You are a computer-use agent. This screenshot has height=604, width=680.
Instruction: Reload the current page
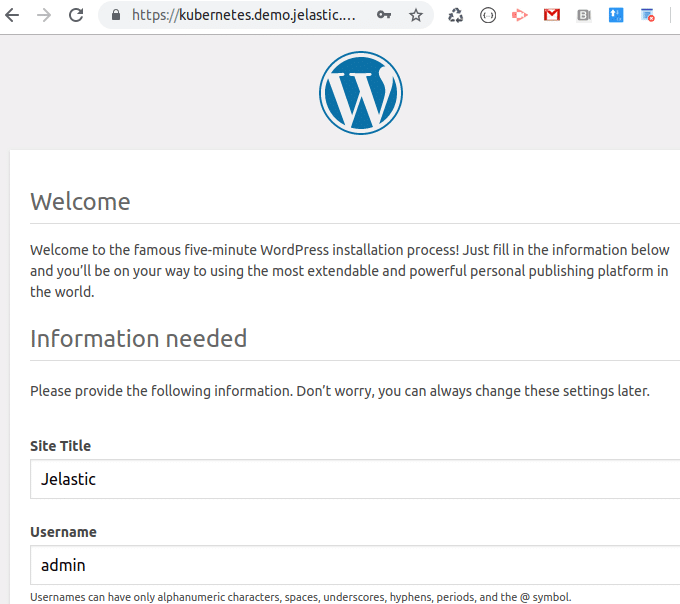click(x=76, y=15)
